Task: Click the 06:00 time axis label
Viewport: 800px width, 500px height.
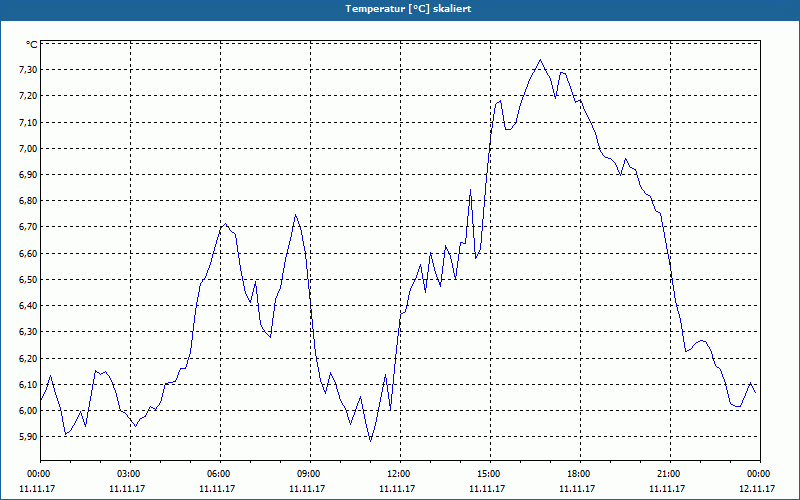Action: [220, 474]
